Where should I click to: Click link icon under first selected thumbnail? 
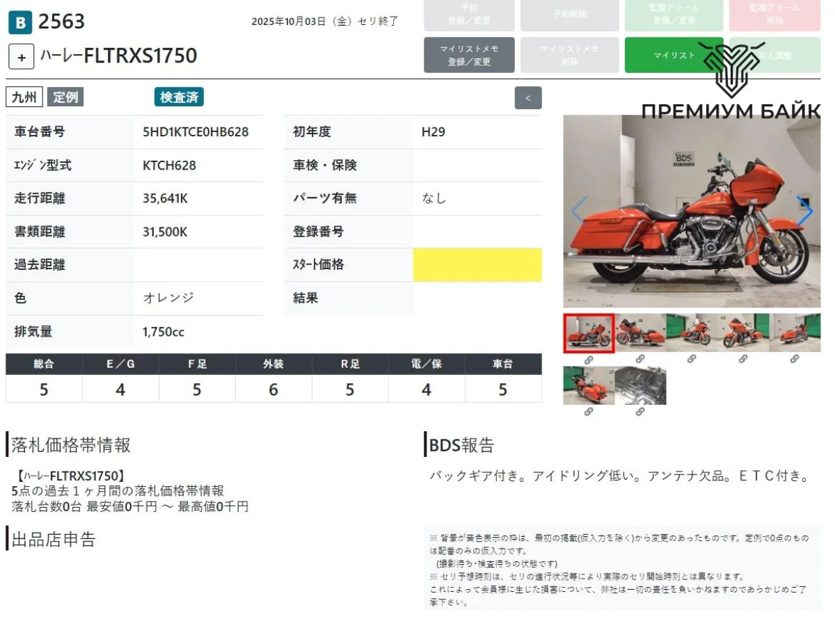pyautogui.click(x=589, y=360)
